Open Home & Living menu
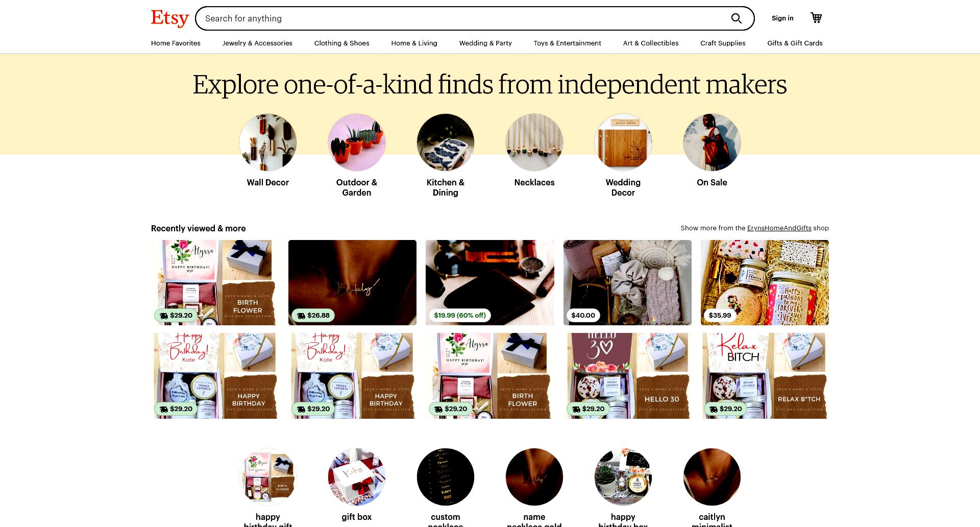 tap(414, 43)
